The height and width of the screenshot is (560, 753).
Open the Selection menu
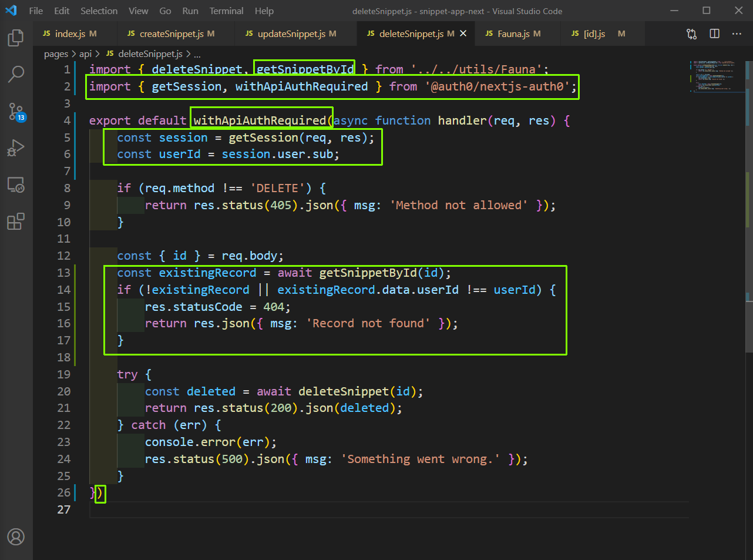pyautogui.click(x=99, y=11)
